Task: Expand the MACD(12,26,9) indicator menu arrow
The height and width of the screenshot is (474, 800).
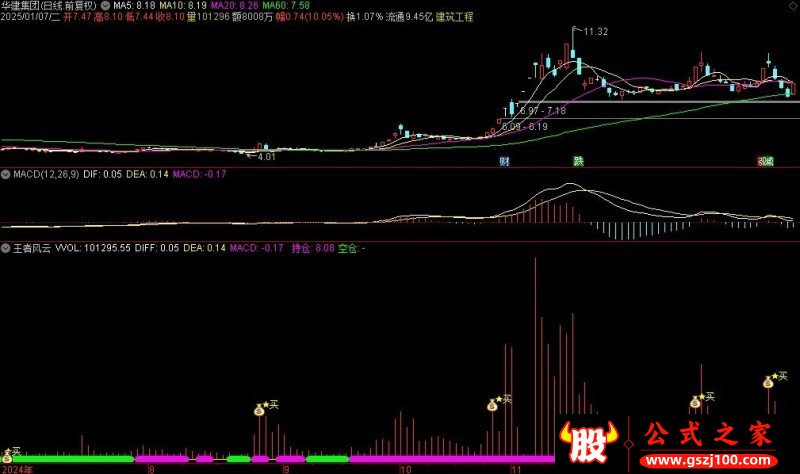Action: point(6,174)
